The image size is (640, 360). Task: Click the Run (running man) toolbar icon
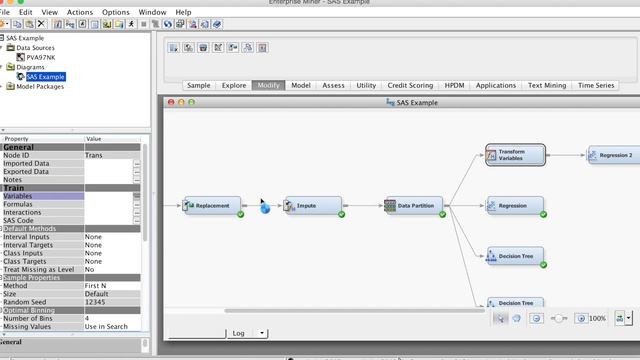pyautogui.click(x=131, y=24)
